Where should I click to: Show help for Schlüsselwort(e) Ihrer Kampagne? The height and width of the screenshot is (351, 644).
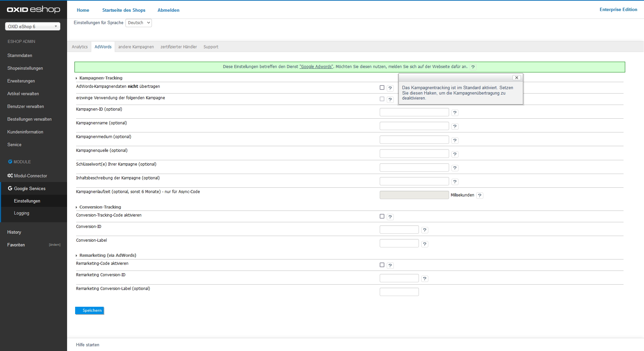point(455,168)
